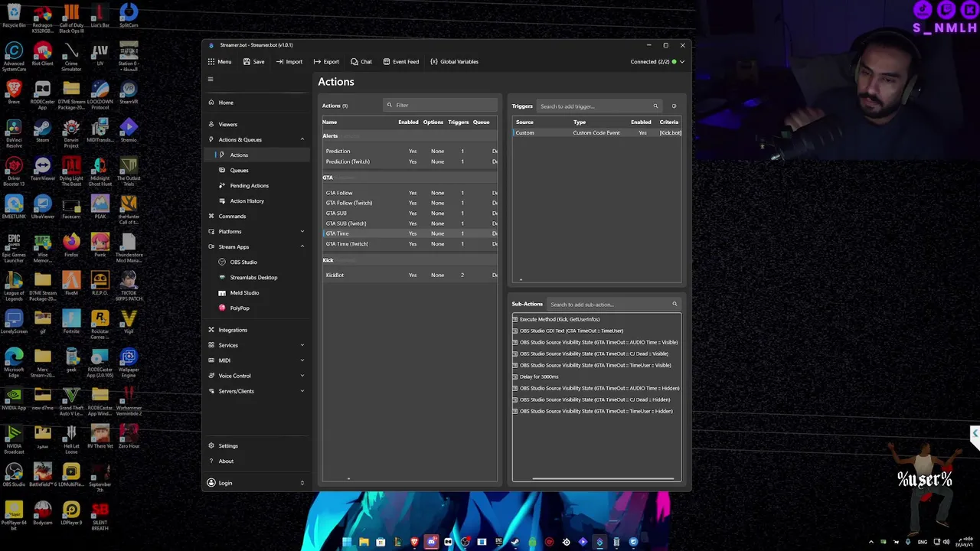Viewport: 980px width, 551px height.
Task: Select the Prediction (Twitch) action row
Action: [x=410, y=161]
